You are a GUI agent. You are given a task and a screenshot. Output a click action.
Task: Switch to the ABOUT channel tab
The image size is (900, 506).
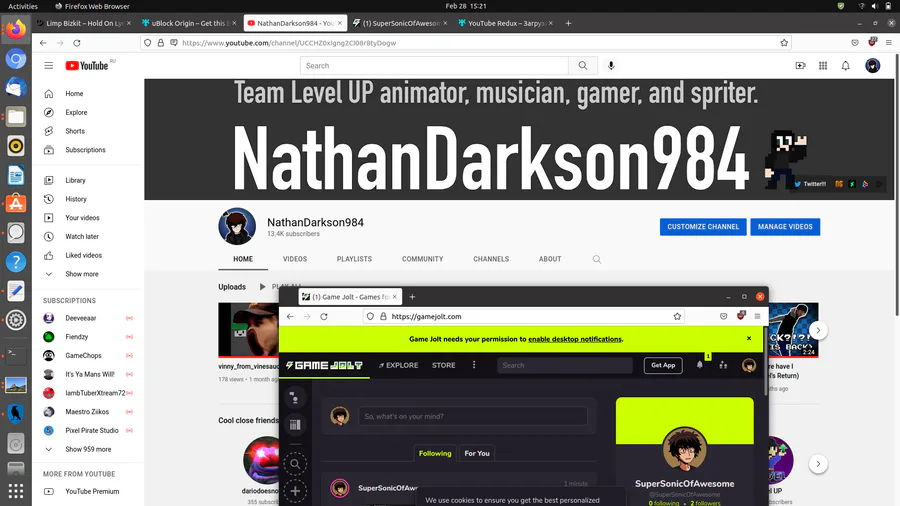pos(550,259)
